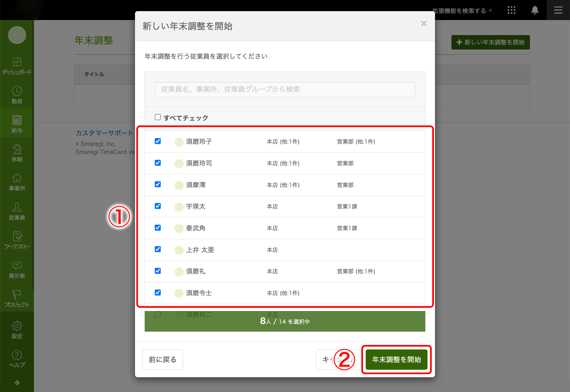Click the 前に戻る back button
570x392 pixels.
tap(163, 359)
